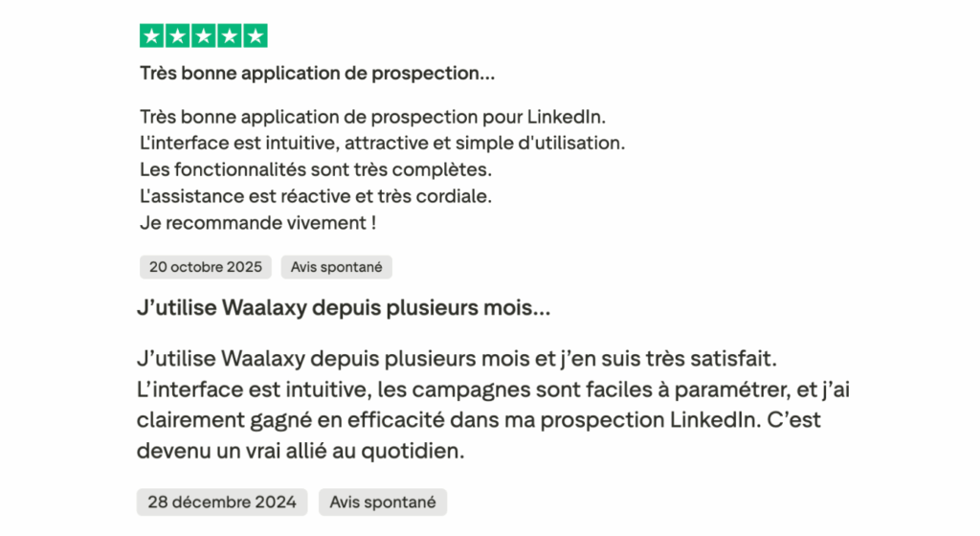The height and width of the screenshot is (536, 980).
Task: Click the first green rating star
Action: point(152,36)
